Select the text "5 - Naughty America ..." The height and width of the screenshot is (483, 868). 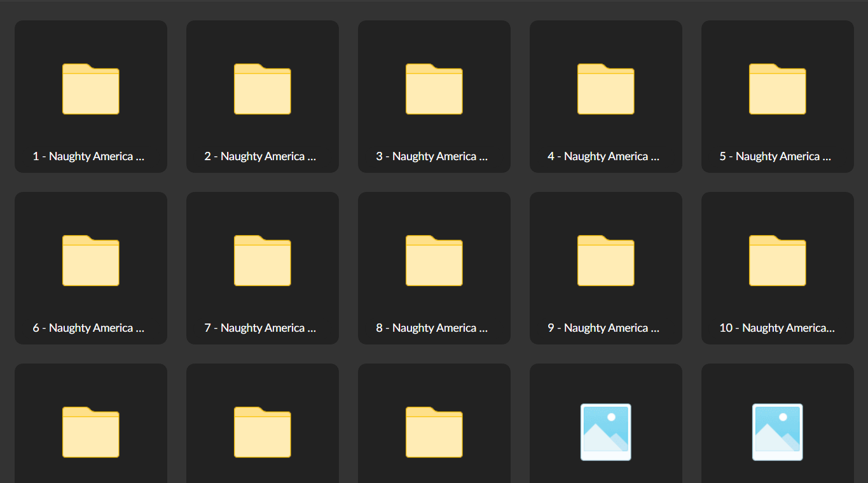(x=776, y=156)
